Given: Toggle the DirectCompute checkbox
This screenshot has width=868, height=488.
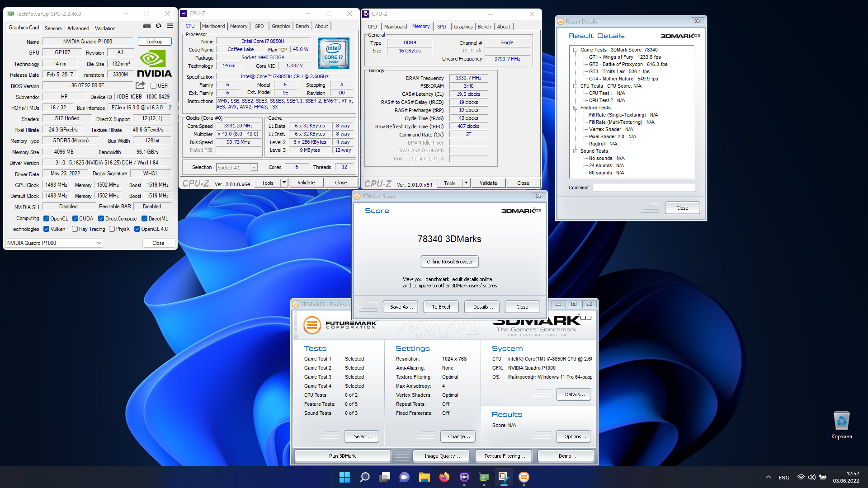Looking at the screenshot, I should click(x=101, y=219).
